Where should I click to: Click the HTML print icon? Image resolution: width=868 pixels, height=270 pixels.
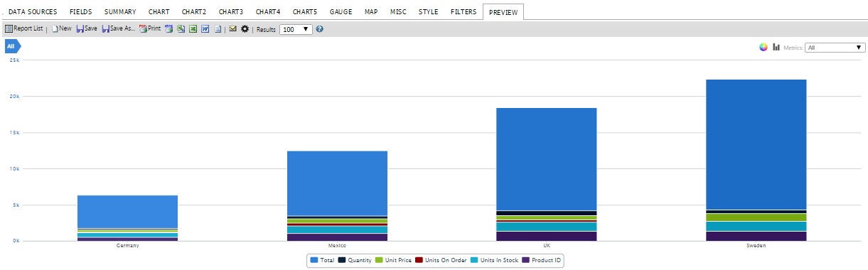(x=168, y=28)
